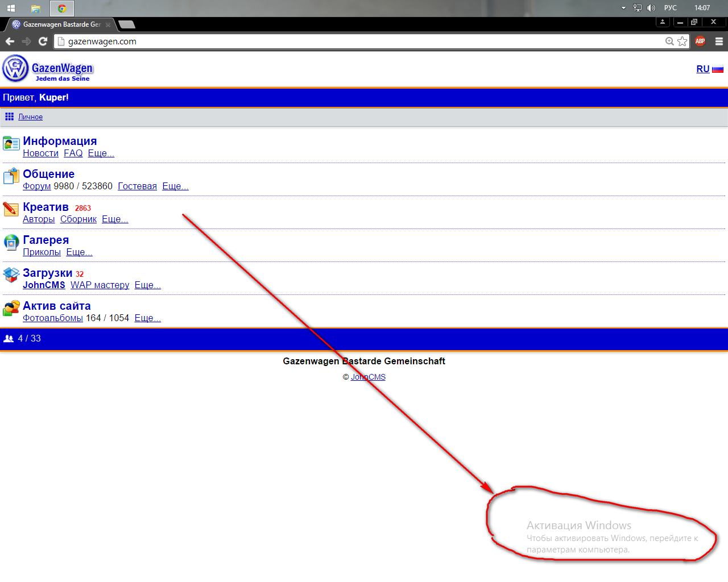Click the Russian flag icon
Image resolution: width=728 pixels, height=582 pixels.
coord(718,69)
